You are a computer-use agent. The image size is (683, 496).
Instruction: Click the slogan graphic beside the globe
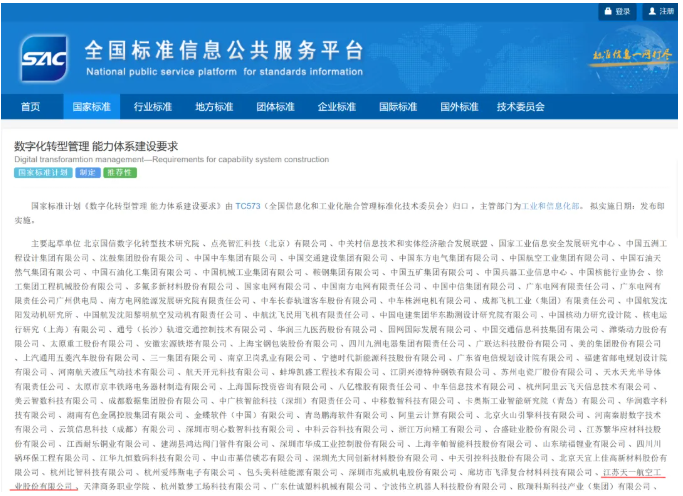(x=632, y=55)
